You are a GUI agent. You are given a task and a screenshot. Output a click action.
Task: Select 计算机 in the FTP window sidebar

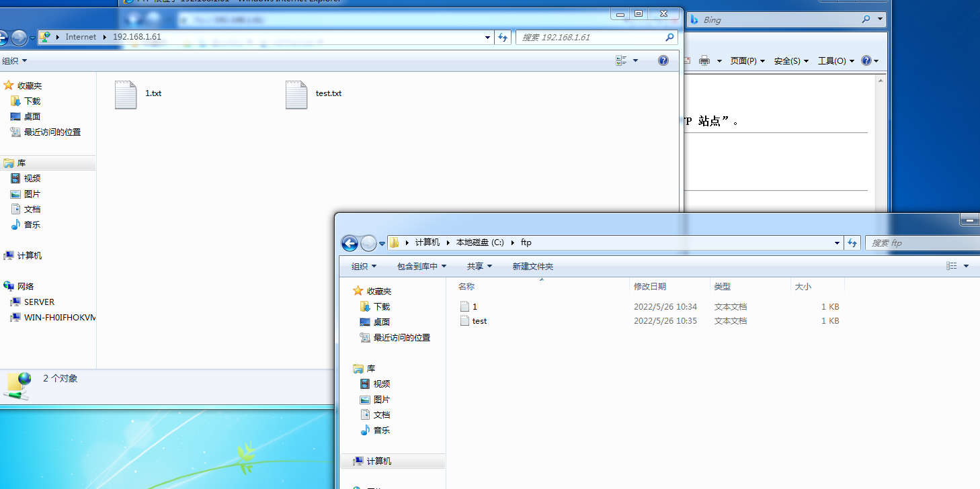click(23, 255)
